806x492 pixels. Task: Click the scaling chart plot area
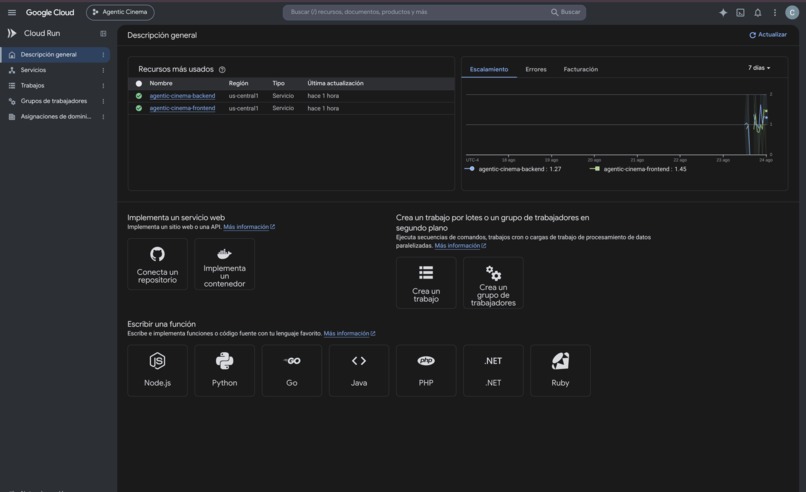617,124
